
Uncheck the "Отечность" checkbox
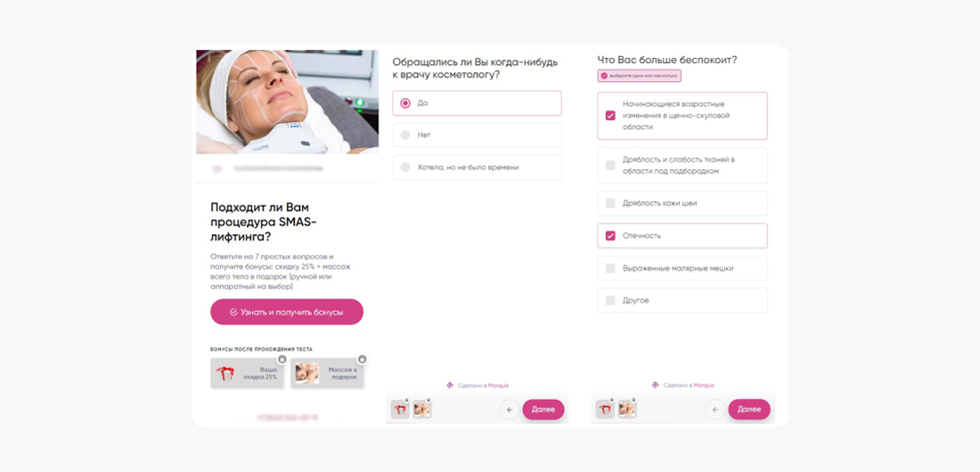click(610, 236)
